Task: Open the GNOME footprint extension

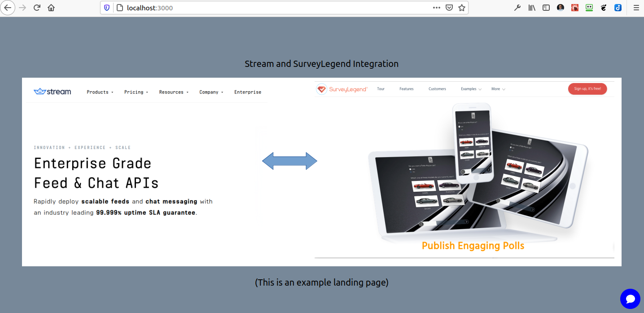Action: coord(604,8)
